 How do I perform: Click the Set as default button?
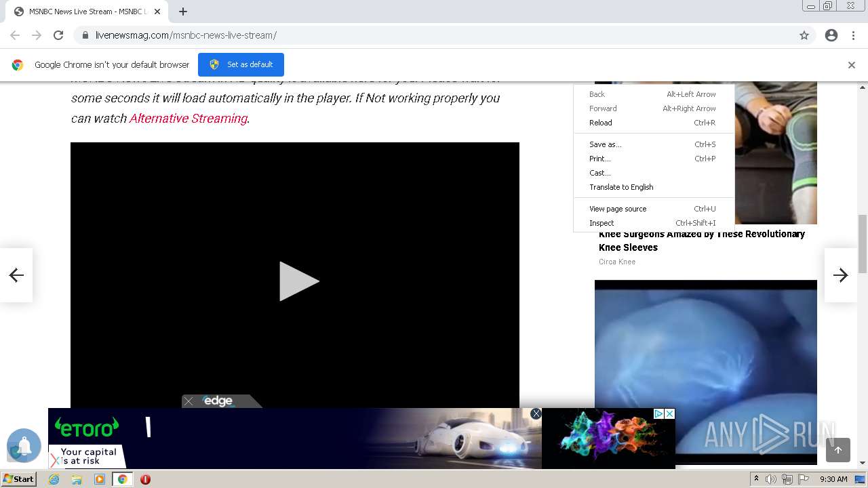pos(241,64)
